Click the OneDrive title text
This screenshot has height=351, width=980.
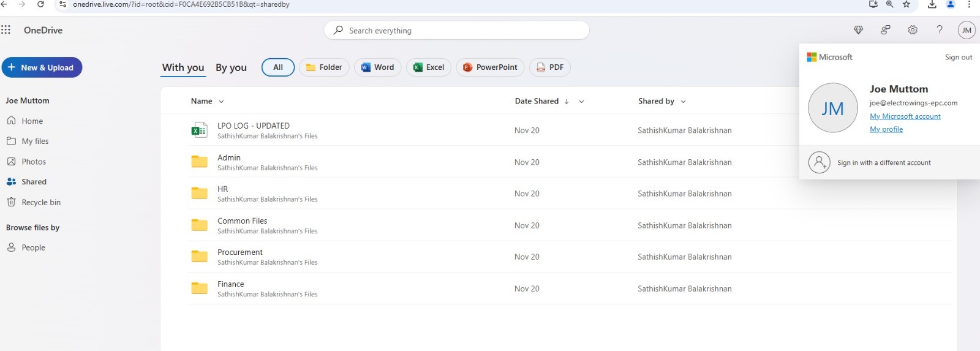(43, 30)
